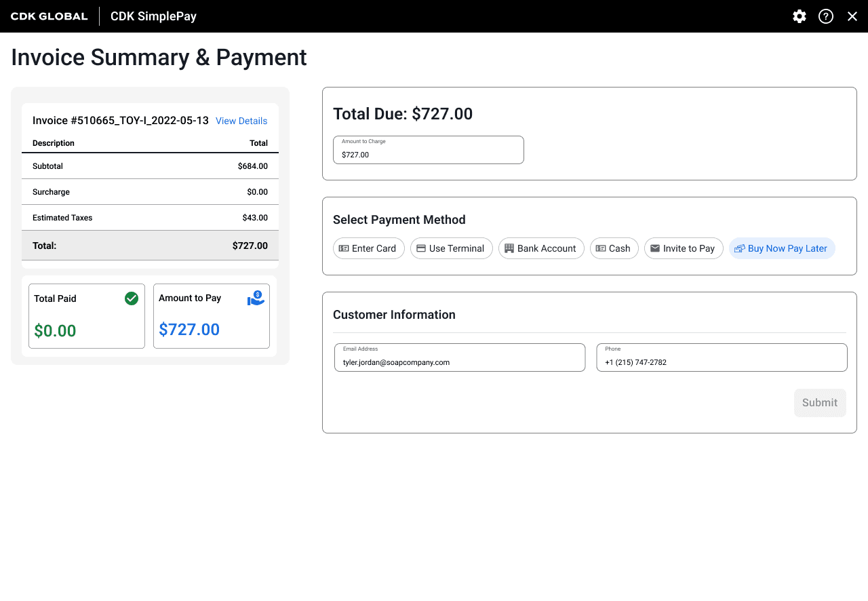Choose the Cash payment option
The image size is (868, 601).
click(614, 248)
